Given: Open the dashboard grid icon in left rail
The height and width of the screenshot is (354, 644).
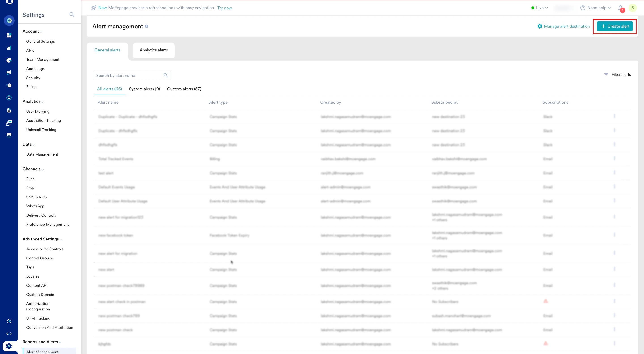Looking at the screenshot, I should 9,35.
